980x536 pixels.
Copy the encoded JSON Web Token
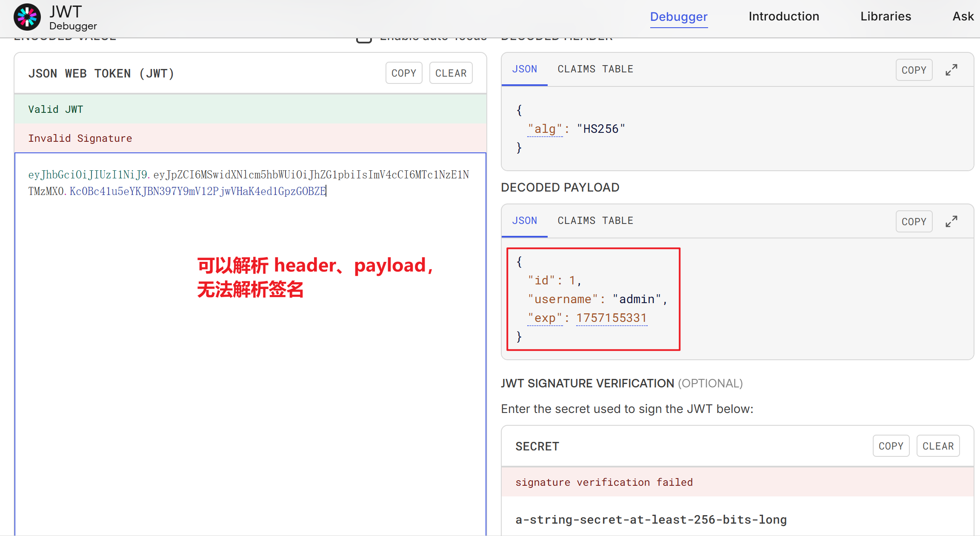coord(404,73)
